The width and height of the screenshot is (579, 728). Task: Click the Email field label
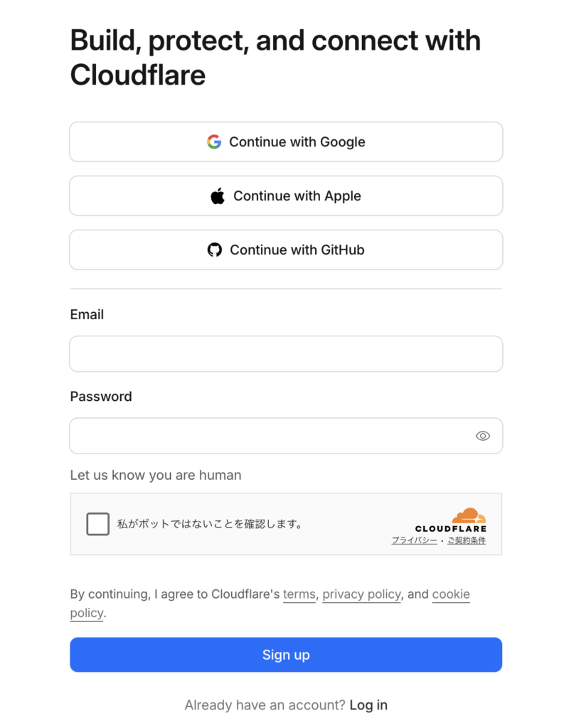[87, 315]
